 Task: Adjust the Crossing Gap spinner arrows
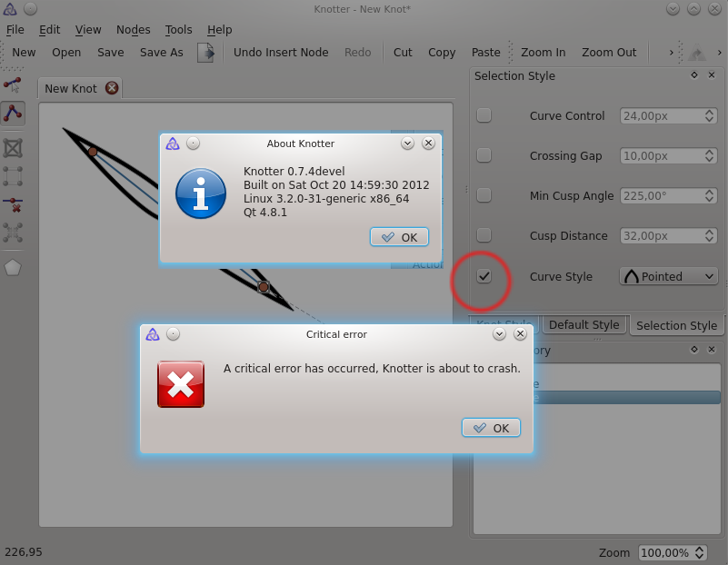click(709, 155)
